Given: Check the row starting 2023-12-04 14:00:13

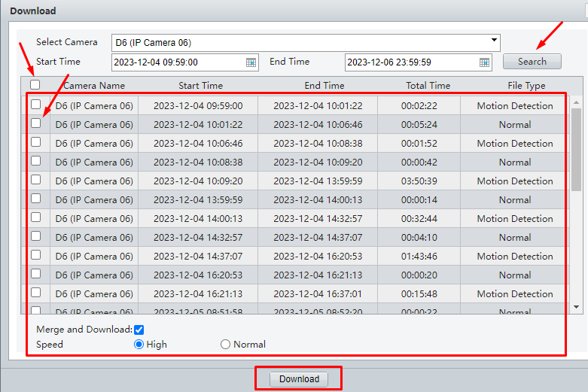Looking at the screenshot, I should coord(35,217).
